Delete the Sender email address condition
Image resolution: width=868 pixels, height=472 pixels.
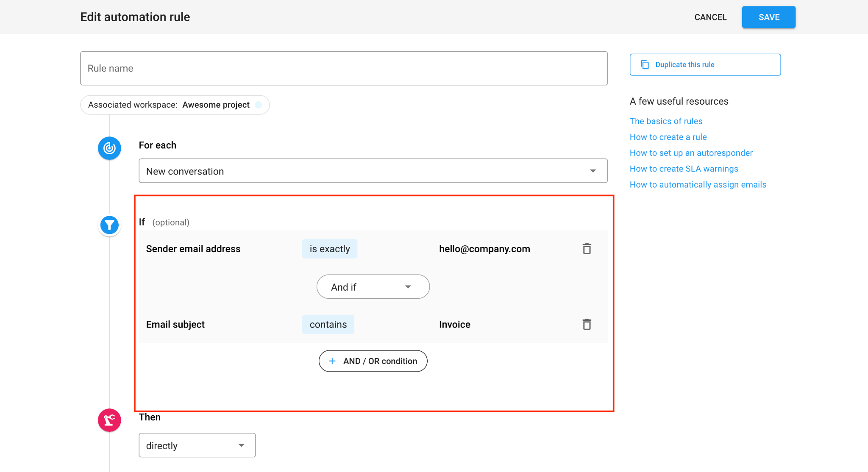click(x=587, y=249)
